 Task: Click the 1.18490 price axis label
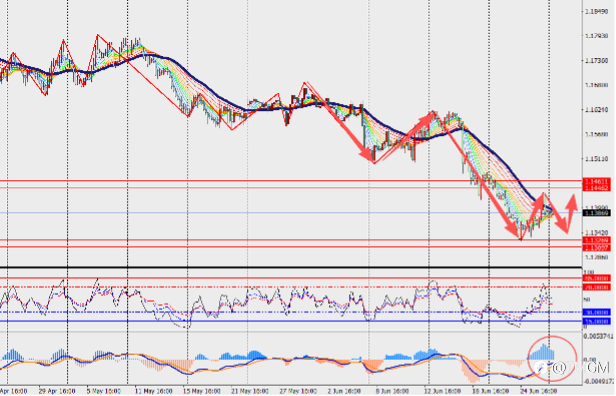(596, 11)
